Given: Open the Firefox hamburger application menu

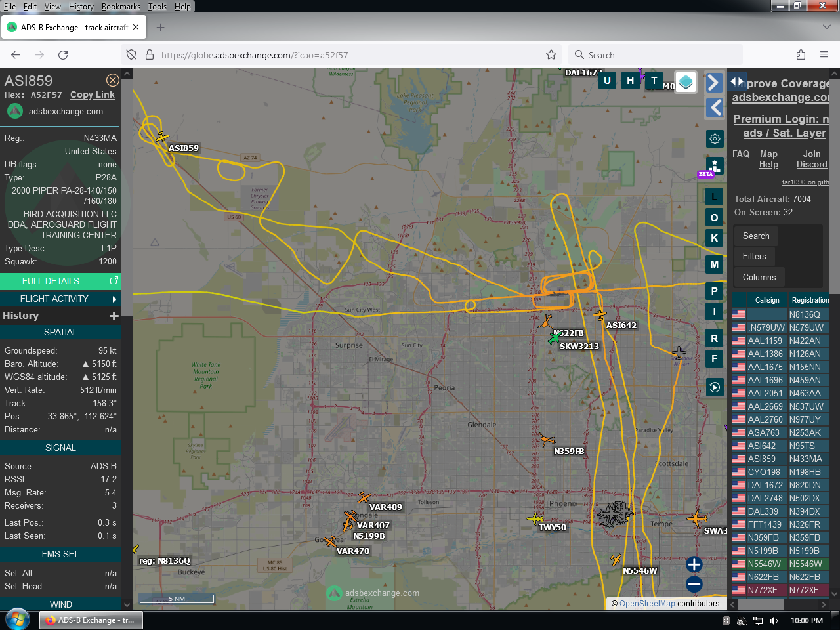Looking at the screenshot, I should tap(824, 55).
